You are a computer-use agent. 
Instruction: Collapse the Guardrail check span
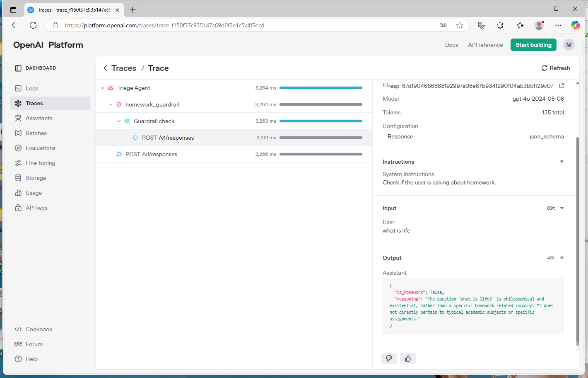pos(119,121)
